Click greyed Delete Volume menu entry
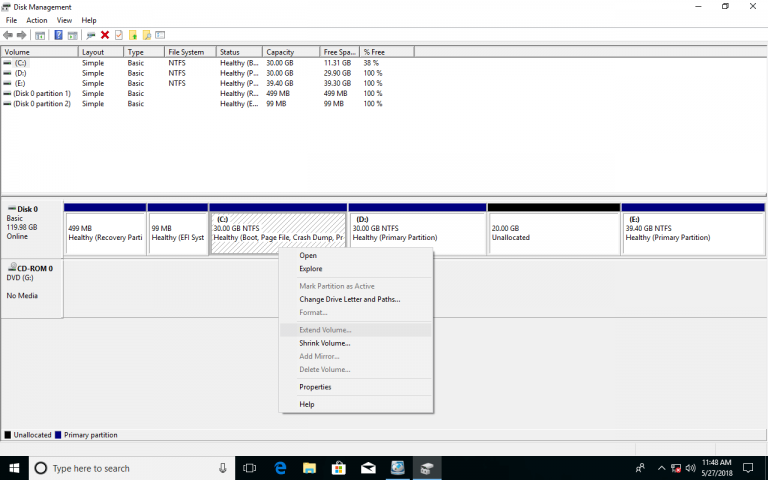768x480 pixels. [x=356, y=370]
